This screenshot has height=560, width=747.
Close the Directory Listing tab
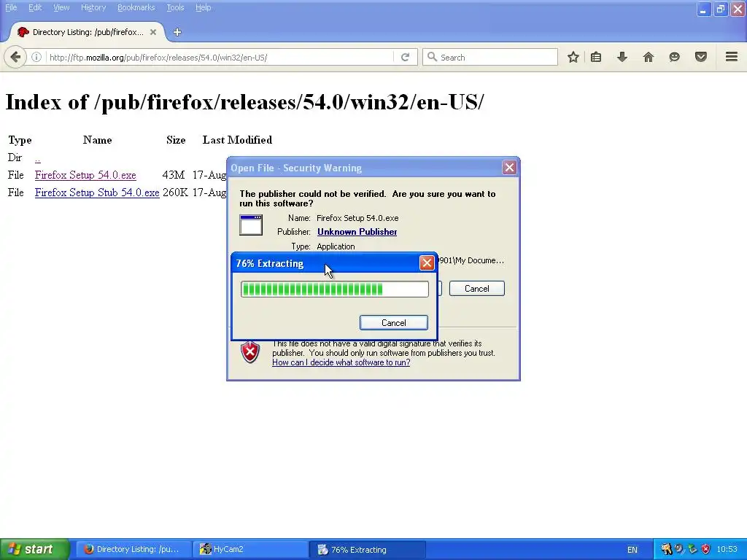(x=153, y=32)
